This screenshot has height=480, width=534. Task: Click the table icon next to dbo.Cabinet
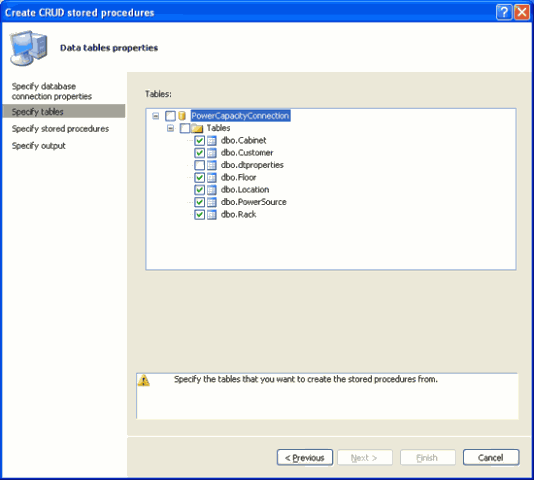[212, 140]
